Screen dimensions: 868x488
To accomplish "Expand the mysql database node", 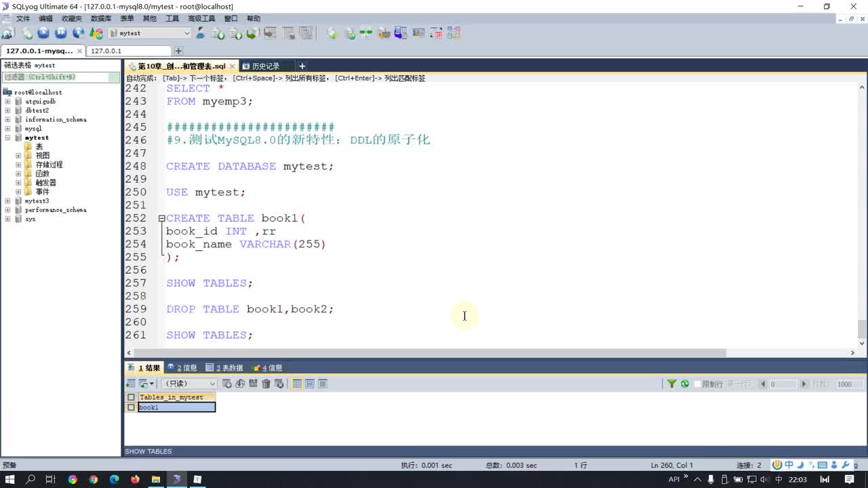I will tap(7, 129).
